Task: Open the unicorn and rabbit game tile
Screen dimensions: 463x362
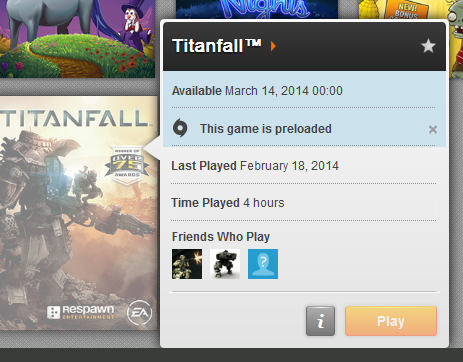Action: tap(77, 39)
